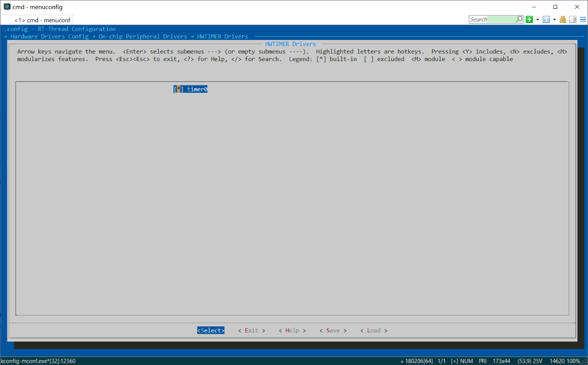
Task: Click 'Hardware Drivers Config' breadcrumb text
Action: tap(50, 36)
